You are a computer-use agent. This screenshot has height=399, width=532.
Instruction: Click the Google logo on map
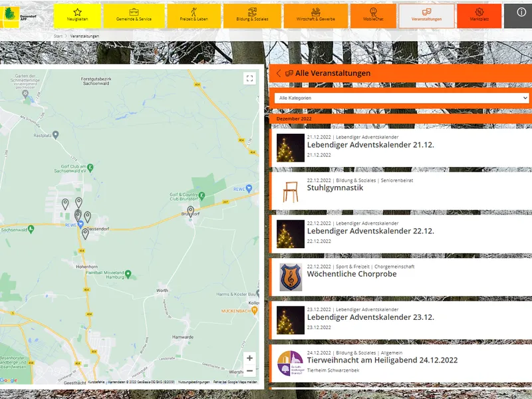pyautogui.click(x=9, y=380)
